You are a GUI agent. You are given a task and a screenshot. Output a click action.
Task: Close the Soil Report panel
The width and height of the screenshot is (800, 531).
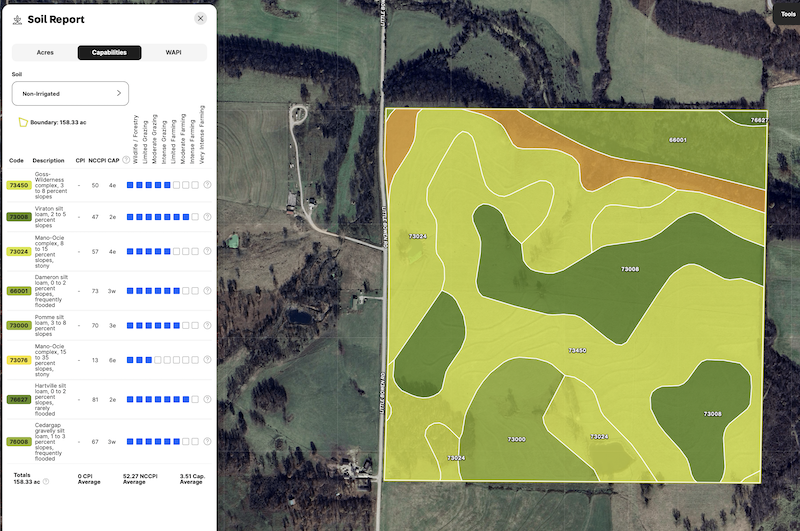coord(201,18)
